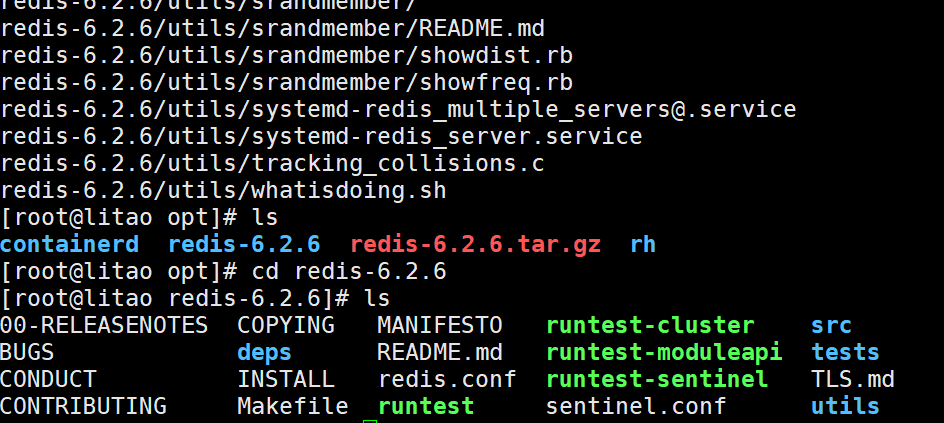The height and width of the screenshot is (423, 944).
Task: Click the INSTALL file name
Action: 286,380
